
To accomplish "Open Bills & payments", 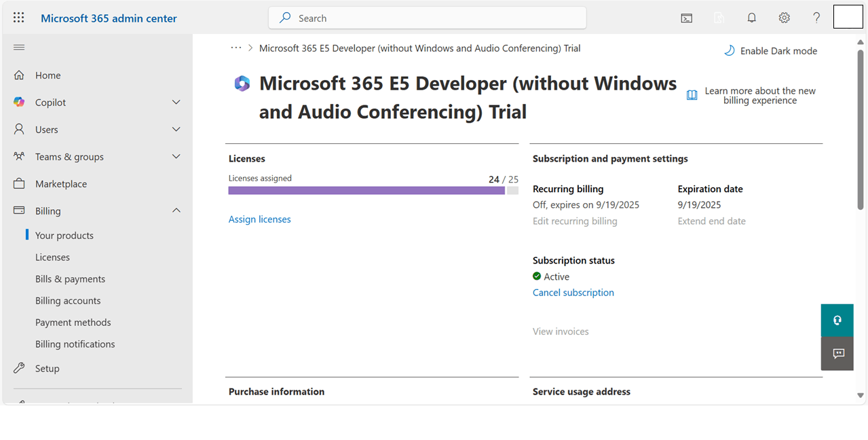I will coord(70,279).
